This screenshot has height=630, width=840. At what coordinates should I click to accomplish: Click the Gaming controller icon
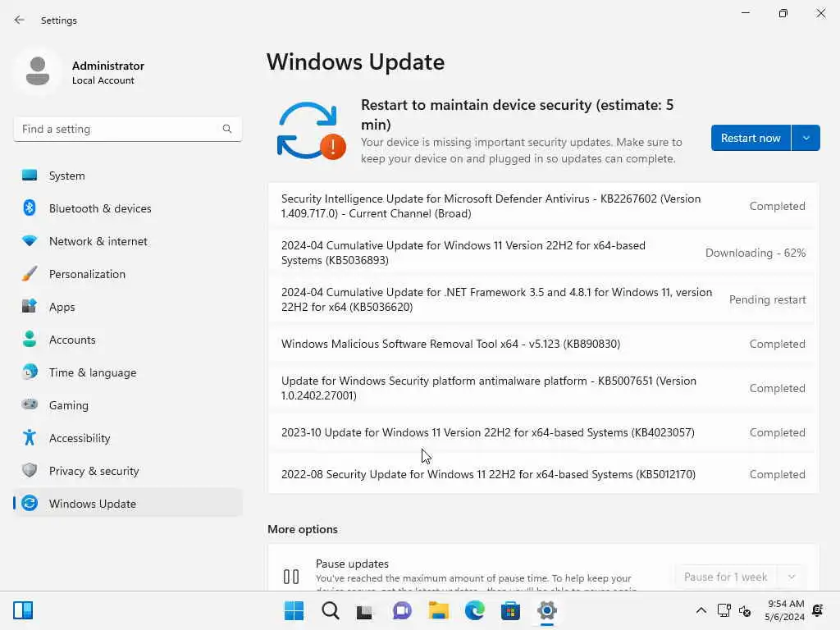[x=30, y=404]
